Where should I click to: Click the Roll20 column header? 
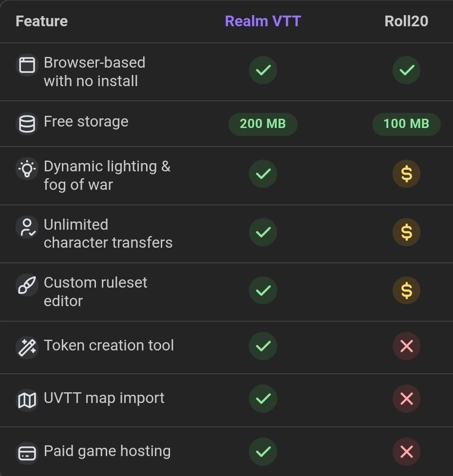[406, 21]
